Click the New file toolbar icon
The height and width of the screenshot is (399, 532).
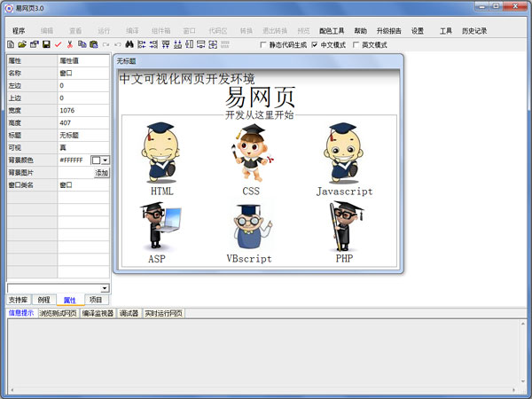(11, 44)
